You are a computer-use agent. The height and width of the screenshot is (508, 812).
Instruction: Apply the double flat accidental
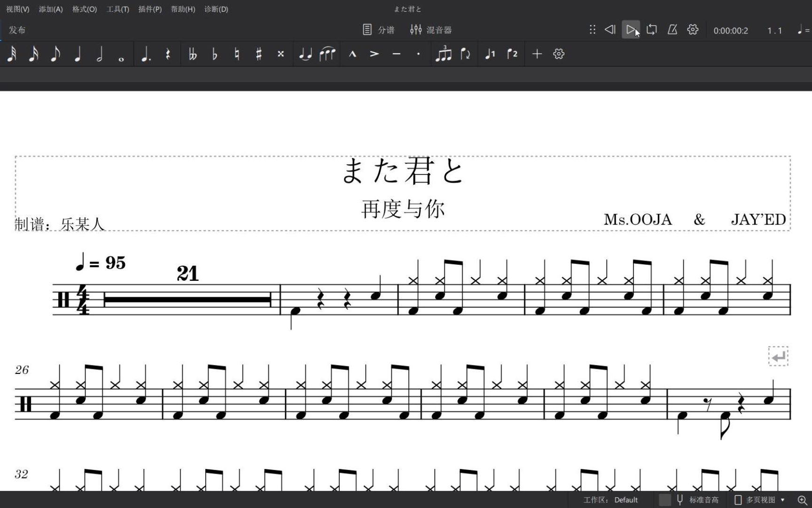193,54
